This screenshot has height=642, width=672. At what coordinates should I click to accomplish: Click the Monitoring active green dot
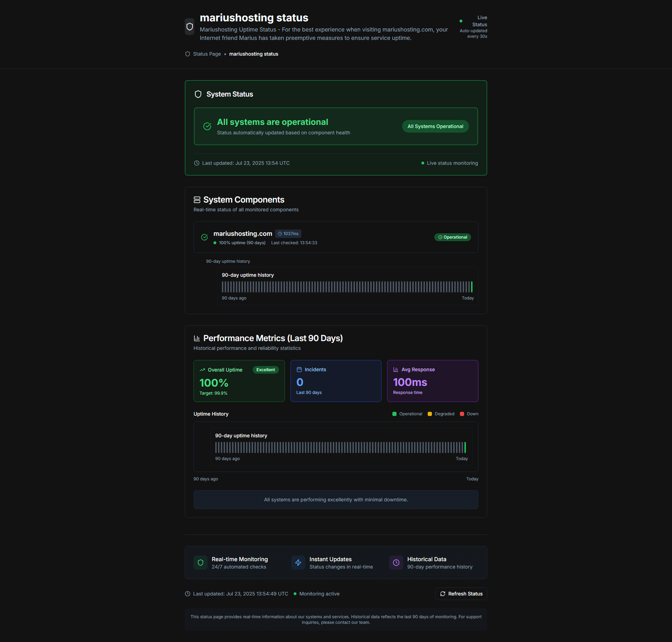point(295,594)
